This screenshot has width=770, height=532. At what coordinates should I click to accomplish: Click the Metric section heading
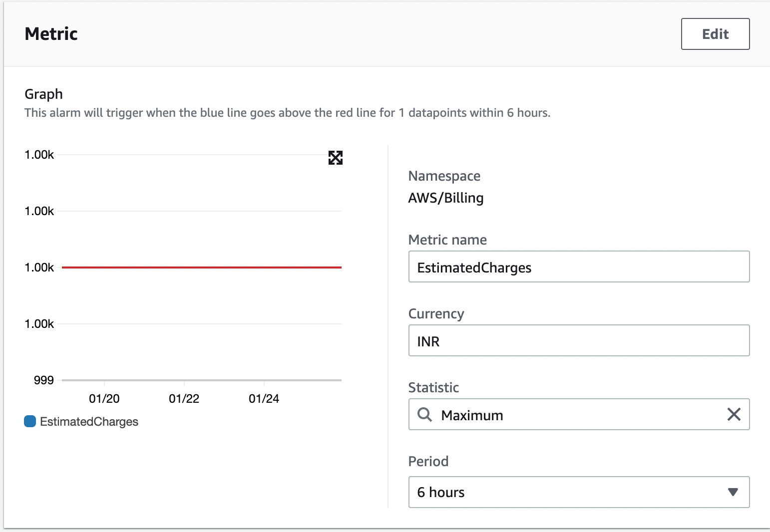click(x=51, y=34)
